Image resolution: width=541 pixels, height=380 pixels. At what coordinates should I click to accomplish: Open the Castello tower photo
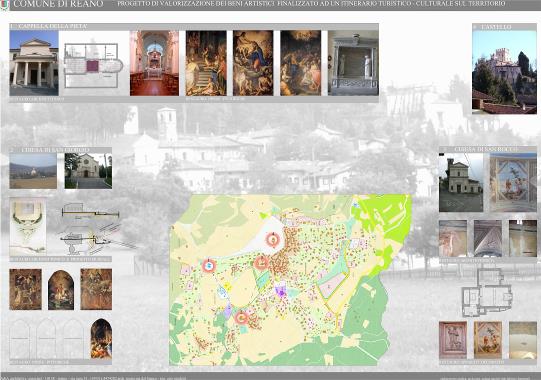pos(504,72)
